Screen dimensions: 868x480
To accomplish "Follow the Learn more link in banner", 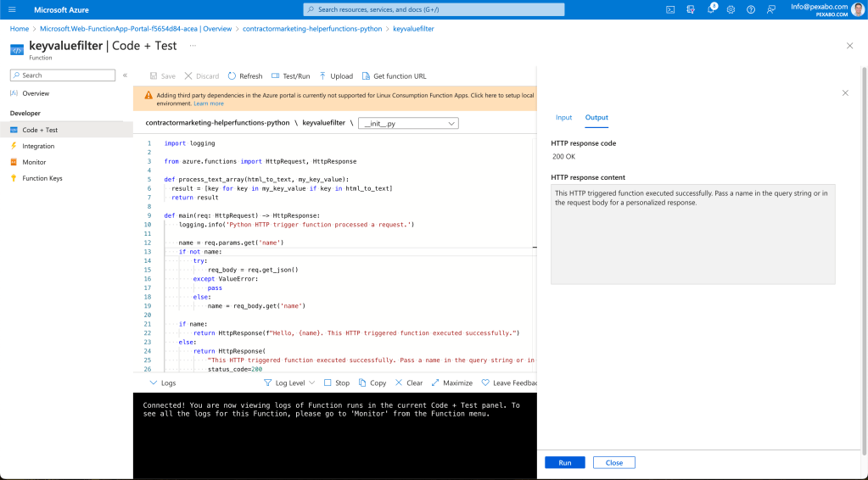I will (209, 103).
